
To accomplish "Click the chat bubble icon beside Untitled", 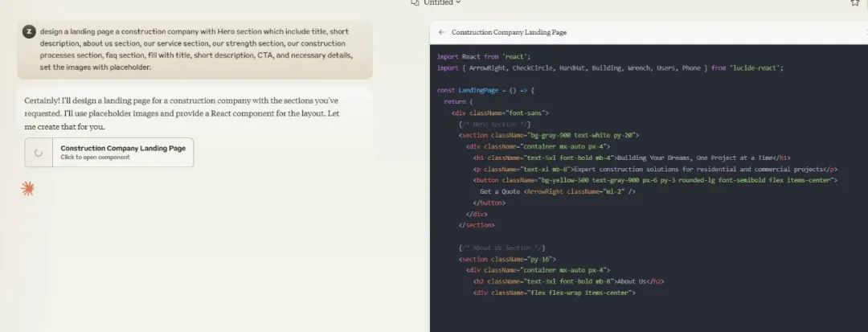I will point(415,2).
